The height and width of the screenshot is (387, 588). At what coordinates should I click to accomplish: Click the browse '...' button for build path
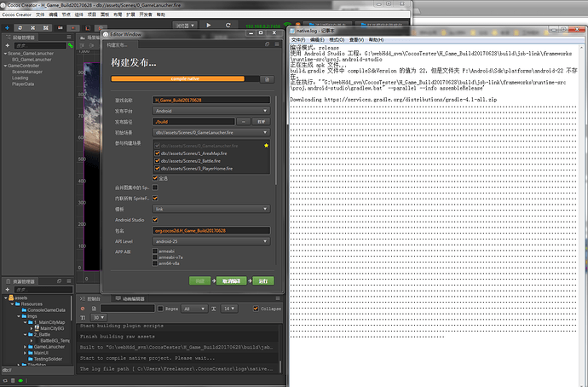click(244, 122)
